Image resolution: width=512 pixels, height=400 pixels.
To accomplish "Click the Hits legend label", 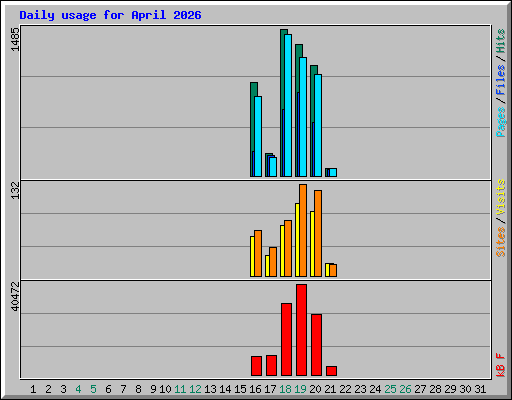I will 501,41.
